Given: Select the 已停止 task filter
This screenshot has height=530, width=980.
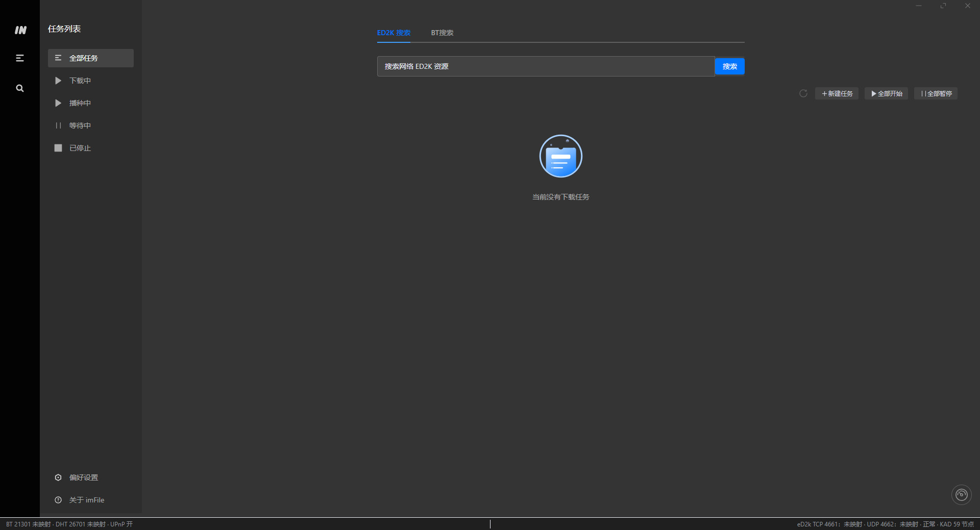Looking at the screenshot, I should point(91,148).
